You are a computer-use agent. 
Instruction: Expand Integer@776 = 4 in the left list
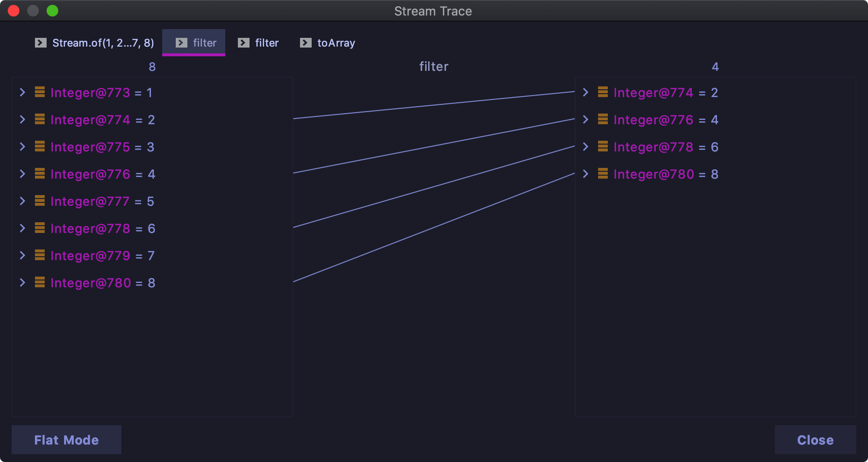coord(22,174)
